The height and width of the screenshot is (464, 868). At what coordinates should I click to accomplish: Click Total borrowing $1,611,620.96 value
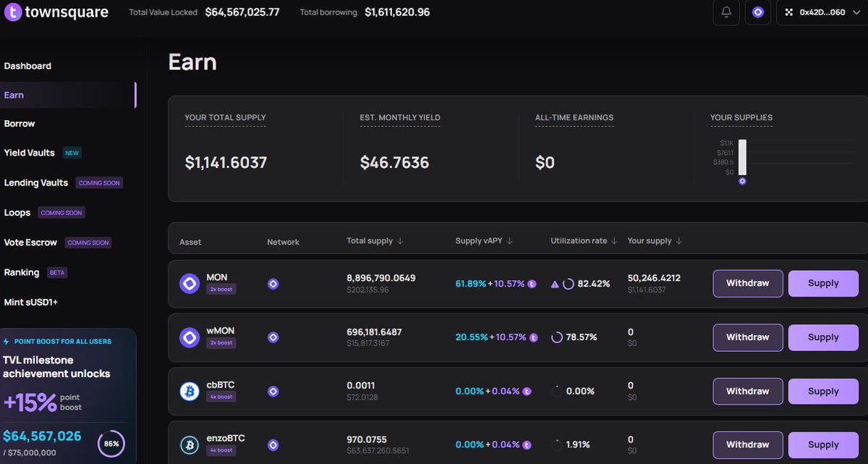(397, 12)
